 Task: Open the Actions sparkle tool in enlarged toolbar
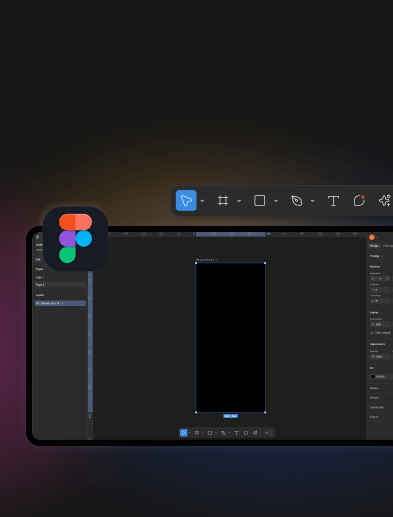coord(385,201)
